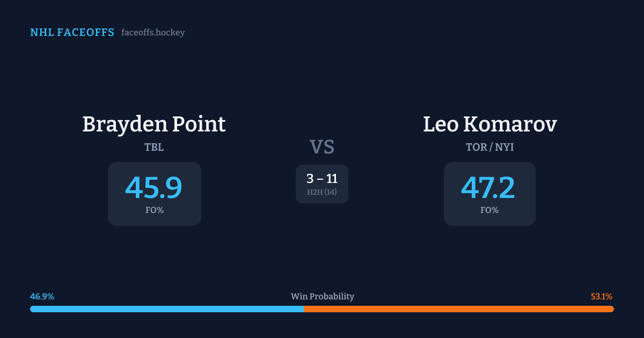Viewport: 644px width, 338px height.
Task: Click the H2H (14) label
Action: (x=322, y=192)
